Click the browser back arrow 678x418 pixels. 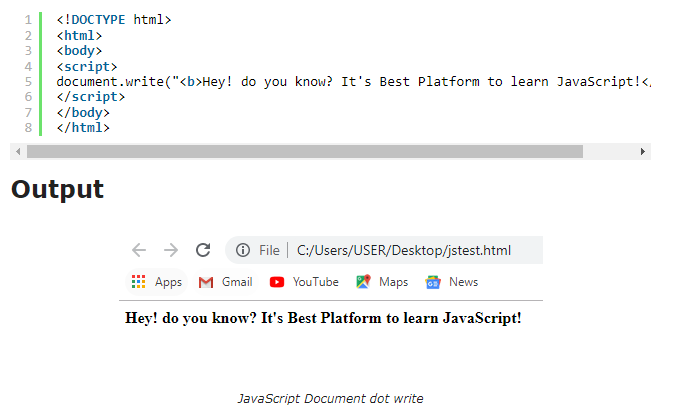(x=139, y=250)
